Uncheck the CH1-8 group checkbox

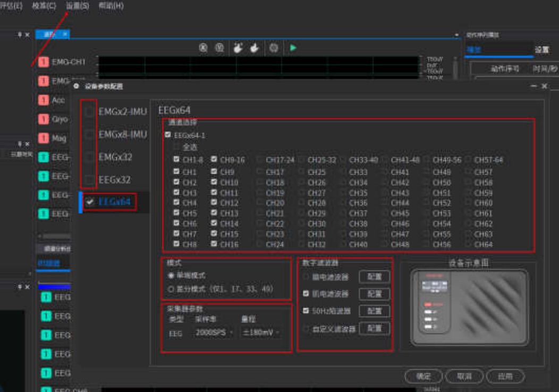tap(176, 159)
